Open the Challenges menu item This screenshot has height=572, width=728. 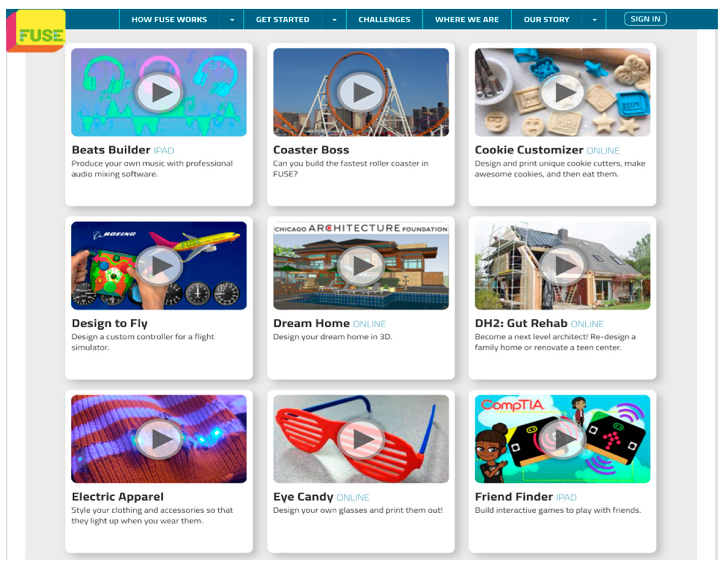click(384, 20)
